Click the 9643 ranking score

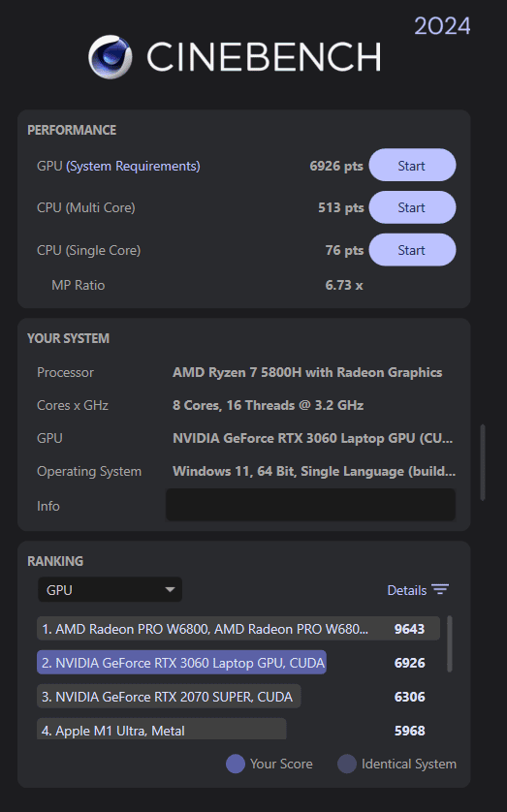point(410,629)
